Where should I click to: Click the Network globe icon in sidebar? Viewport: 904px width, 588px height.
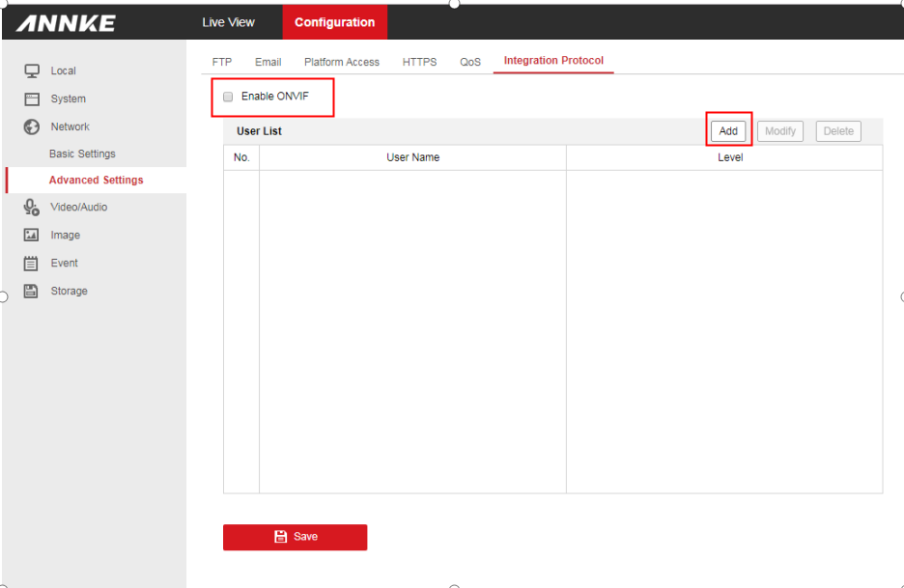(x=32, y=126)
